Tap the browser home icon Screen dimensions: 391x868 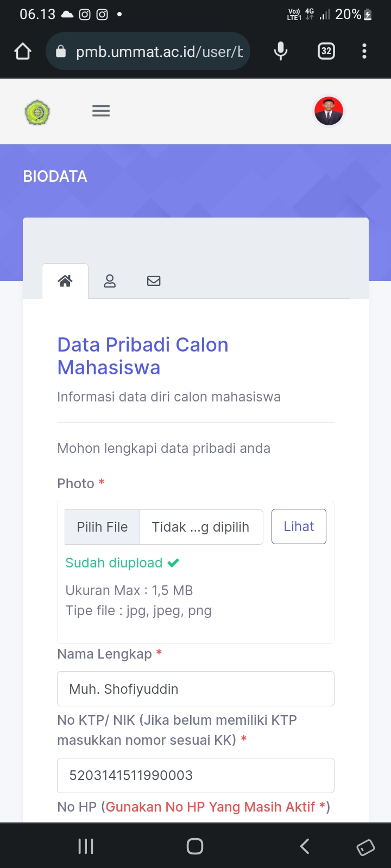tap(23, 52)
